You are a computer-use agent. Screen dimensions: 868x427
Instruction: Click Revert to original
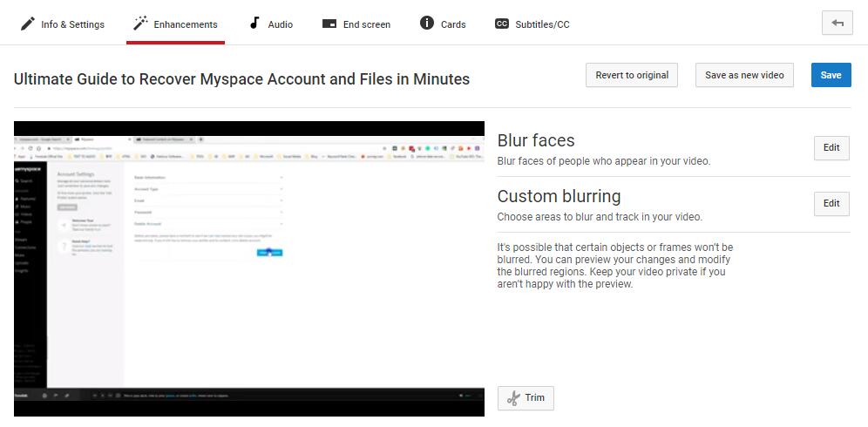coord(632,75)
